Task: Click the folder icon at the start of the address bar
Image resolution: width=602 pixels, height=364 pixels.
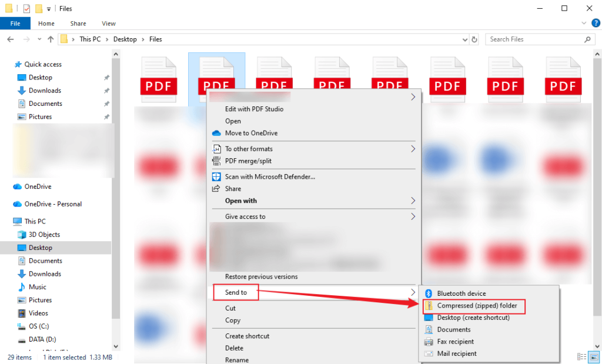Action: click(65, 39)
